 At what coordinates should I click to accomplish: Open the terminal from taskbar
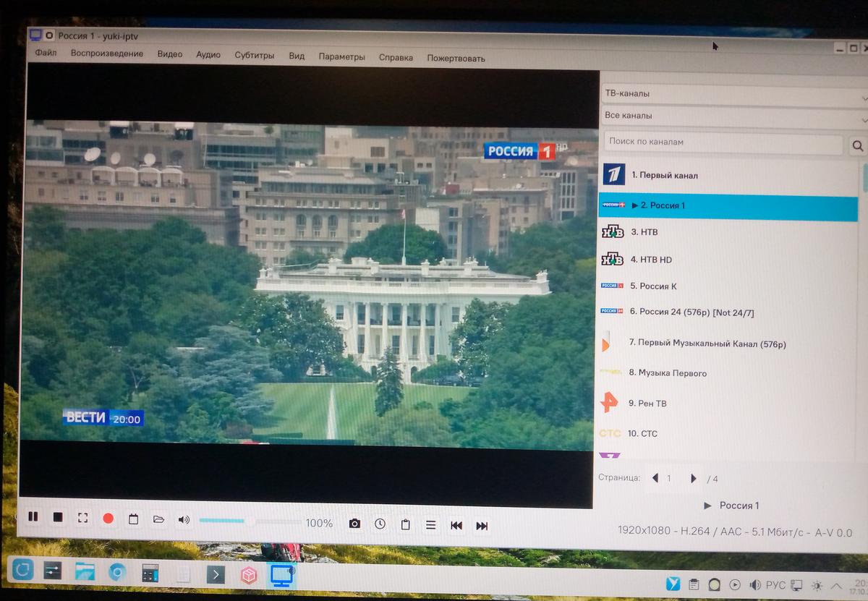(216, 575)
